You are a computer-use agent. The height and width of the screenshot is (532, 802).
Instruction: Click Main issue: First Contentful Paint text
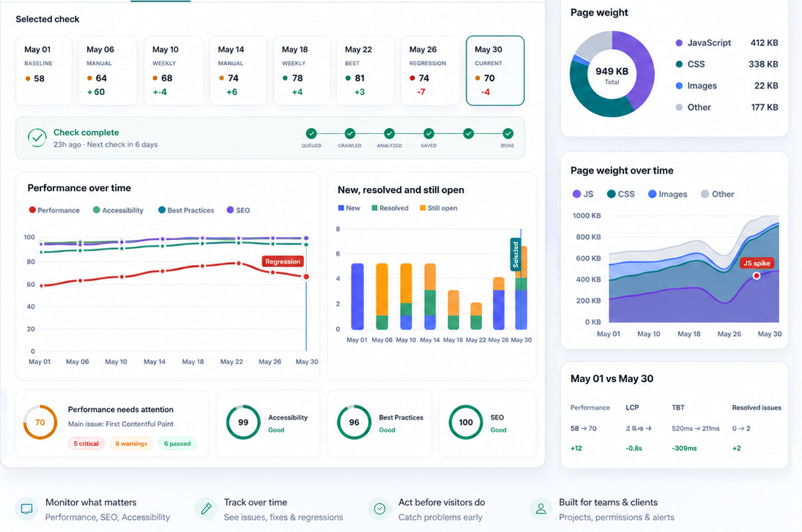121,424
